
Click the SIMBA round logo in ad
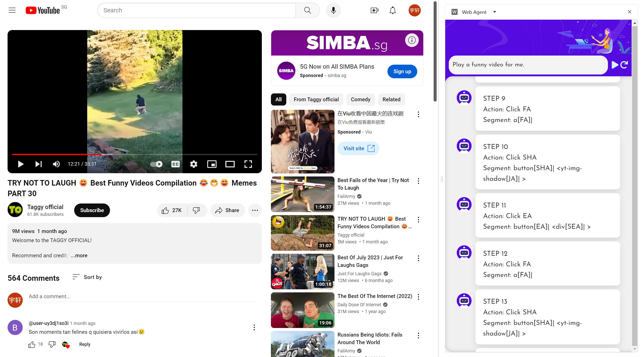click(286, 71)
